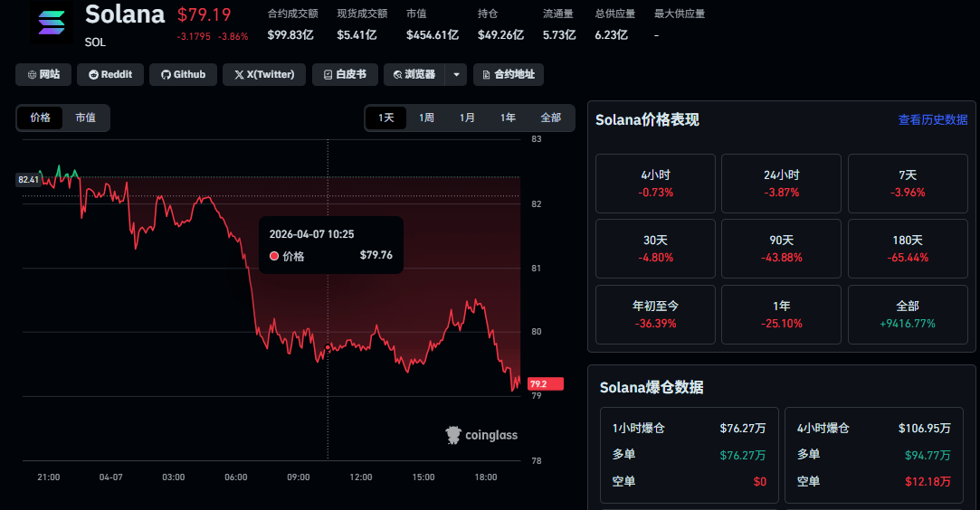Click the 79.2 current price label
Screen dimensions: 980x510
545,383
